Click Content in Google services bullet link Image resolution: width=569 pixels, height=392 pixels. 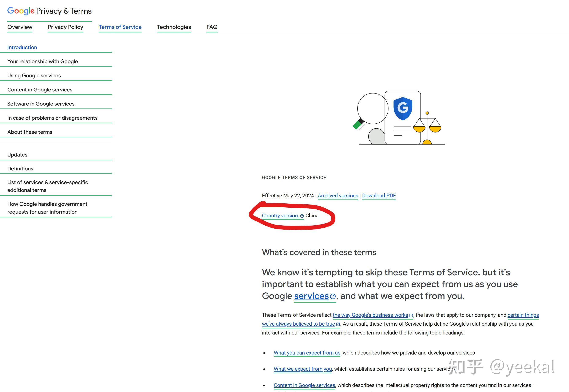click(x=304, y=385)
